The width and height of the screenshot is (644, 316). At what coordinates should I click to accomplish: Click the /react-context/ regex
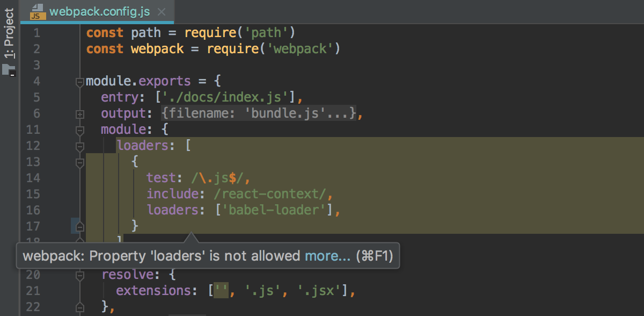click(x=270, y=194)
